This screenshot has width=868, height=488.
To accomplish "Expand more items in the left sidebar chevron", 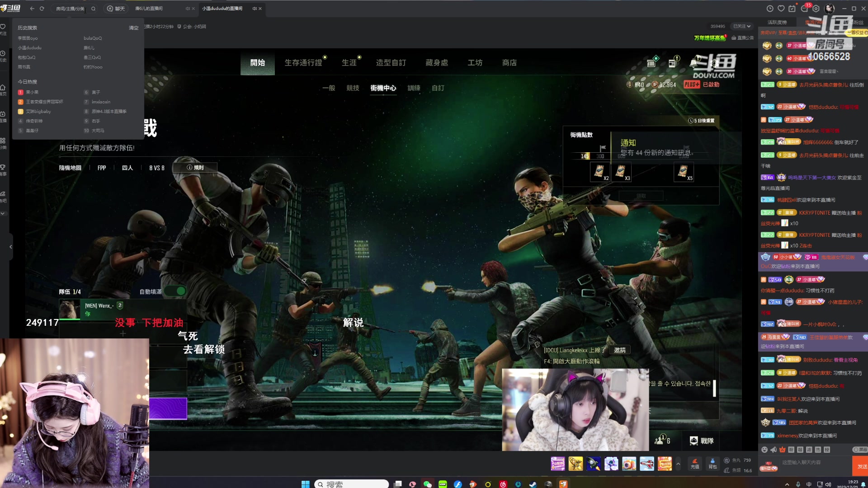I will [x=3, y=213].
